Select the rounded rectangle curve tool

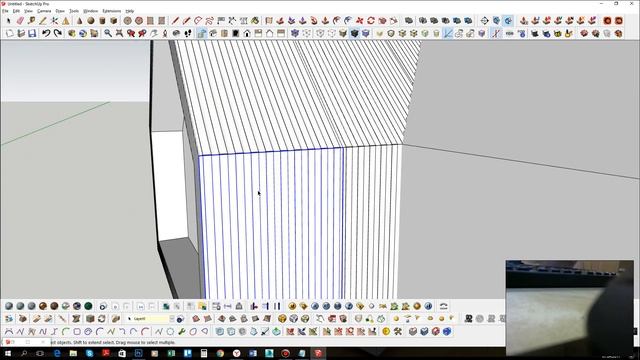tap(77, 331)
